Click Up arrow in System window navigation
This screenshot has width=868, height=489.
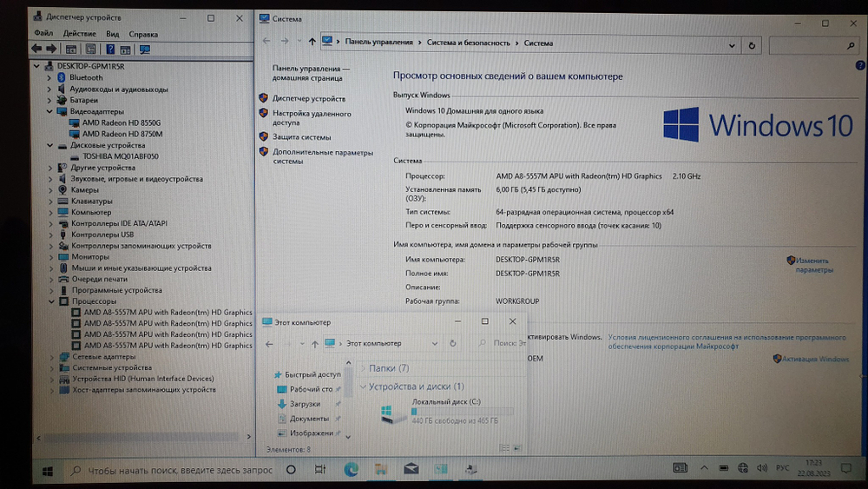pos(312,42)
